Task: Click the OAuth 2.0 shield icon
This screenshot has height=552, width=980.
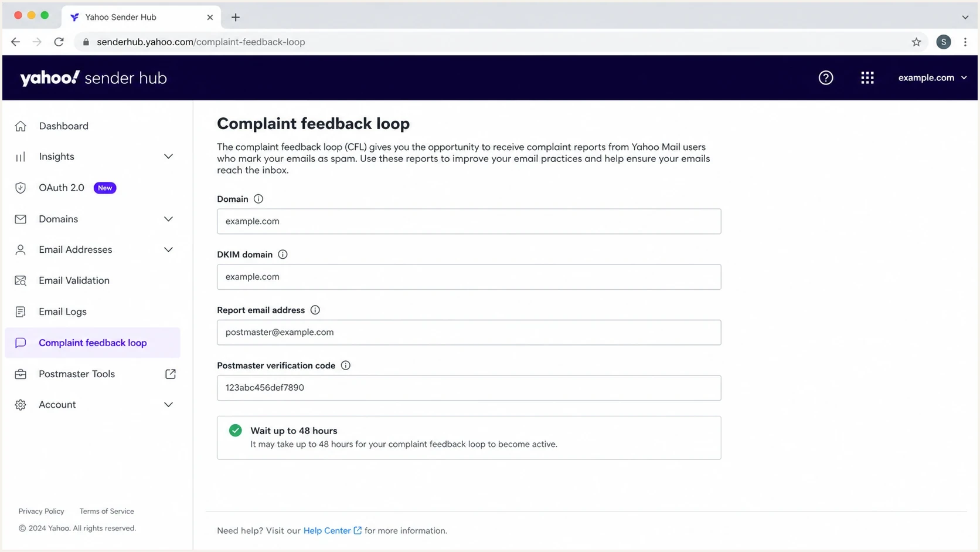Action: click(21, 188)
